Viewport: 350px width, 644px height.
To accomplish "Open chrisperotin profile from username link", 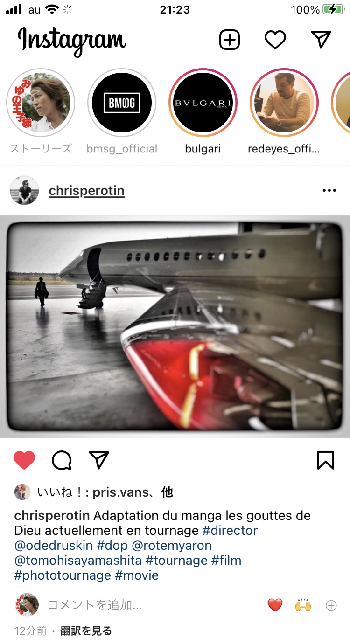I will [87, 191].
